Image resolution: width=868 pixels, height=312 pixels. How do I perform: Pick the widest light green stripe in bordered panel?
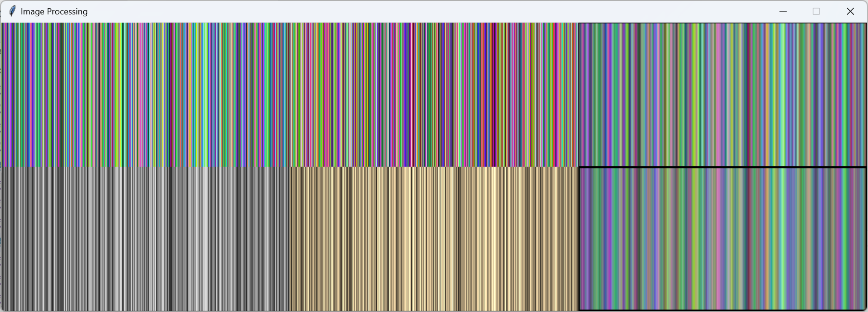click(783, 239)
